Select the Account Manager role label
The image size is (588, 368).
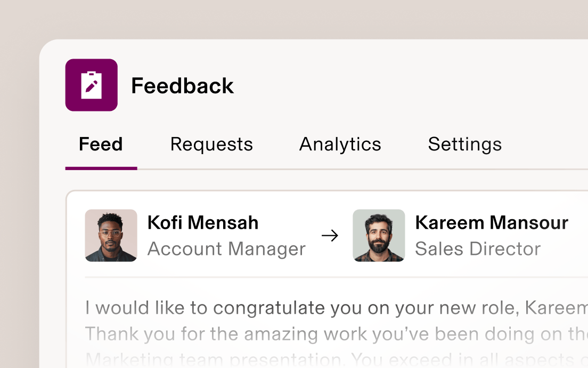[227, 249]
